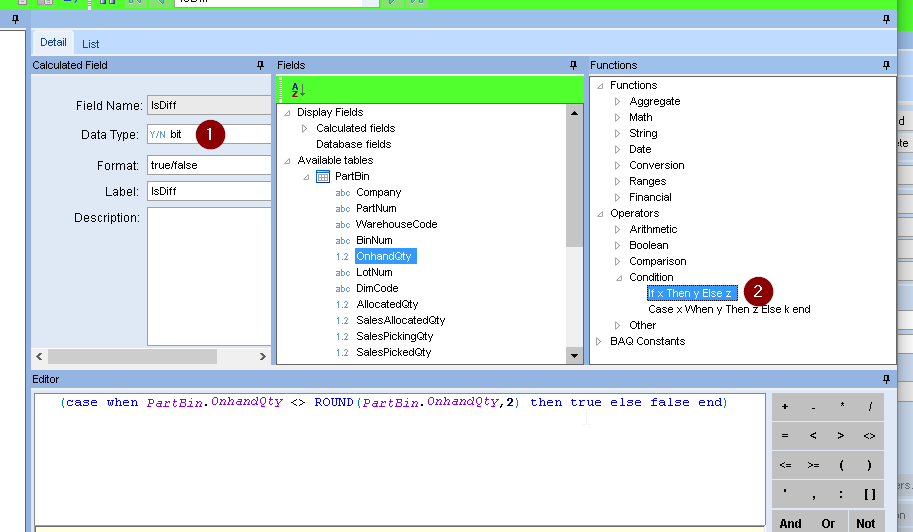Select the SalesPickingQty field
Screen dimensions: 913x532
tap(395, 336)
